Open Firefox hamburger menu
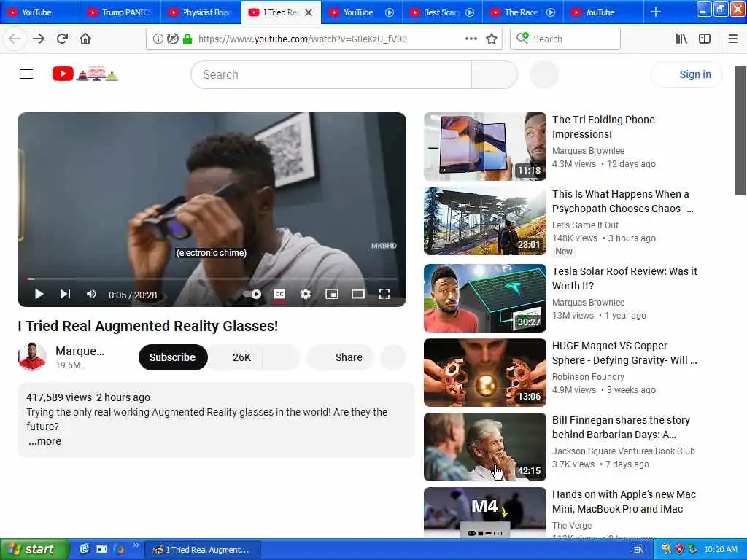 733,39
